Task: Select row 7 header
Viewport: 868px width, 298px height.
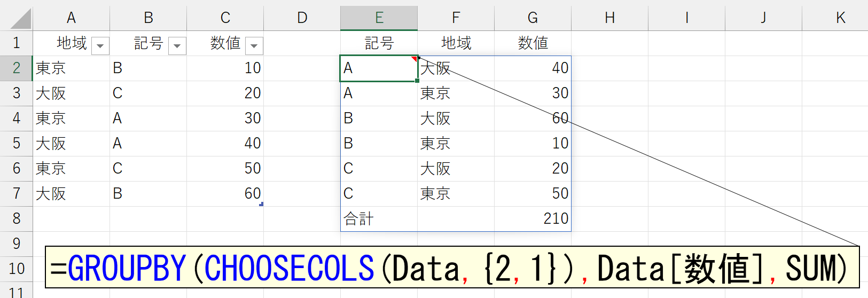Action: coord(17,194)
